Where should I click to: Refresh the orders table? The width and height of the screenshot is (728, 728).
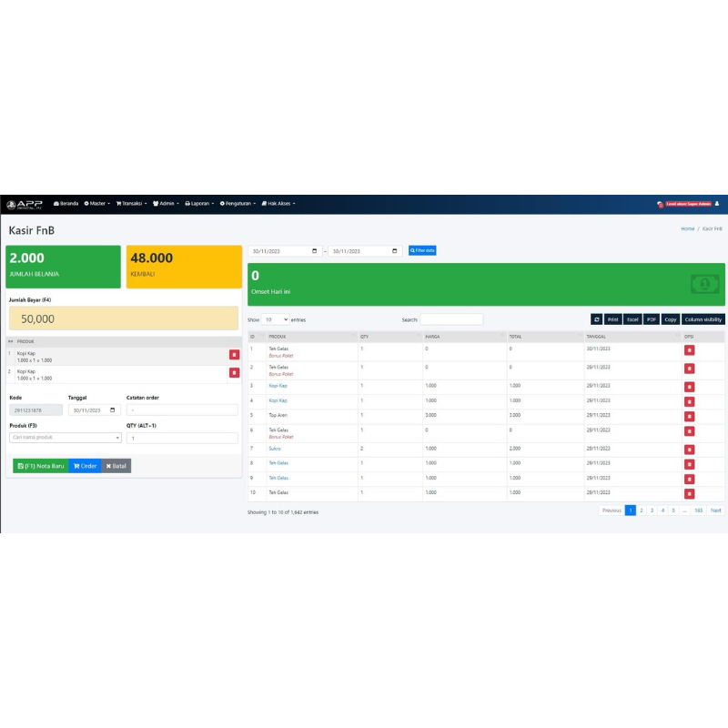(597, 319)
